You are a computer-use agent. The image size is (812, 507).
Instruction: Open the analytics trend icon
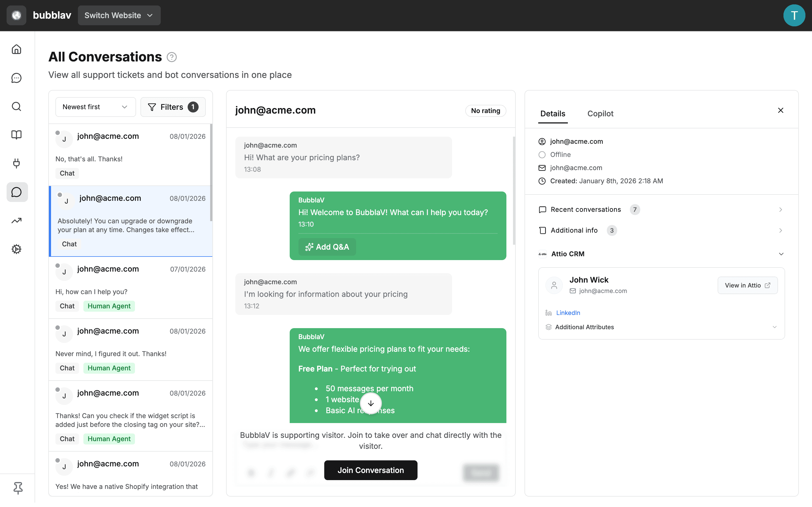pos(16,221)
